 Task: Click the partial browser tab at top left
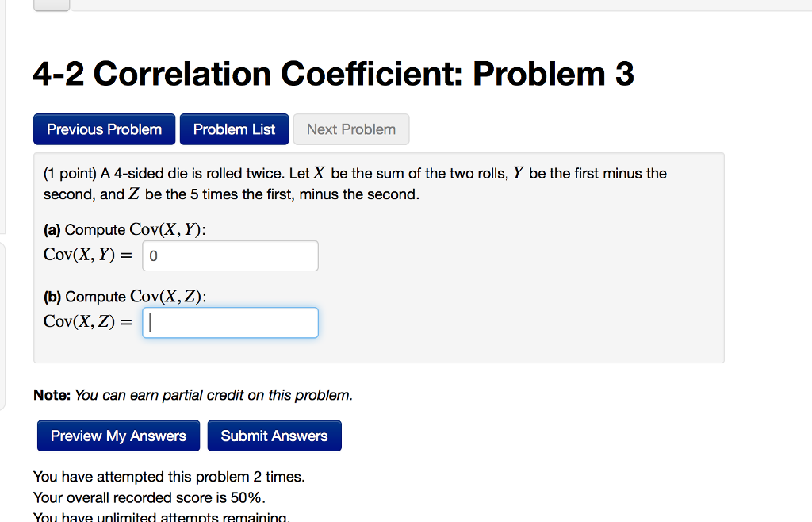[51, 4]
